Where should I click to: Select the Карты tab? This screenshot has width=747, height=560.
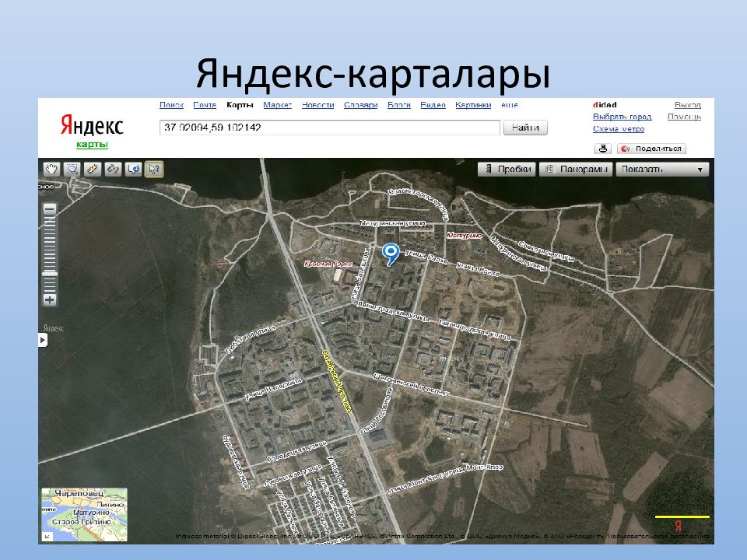[x=240, y=105]
